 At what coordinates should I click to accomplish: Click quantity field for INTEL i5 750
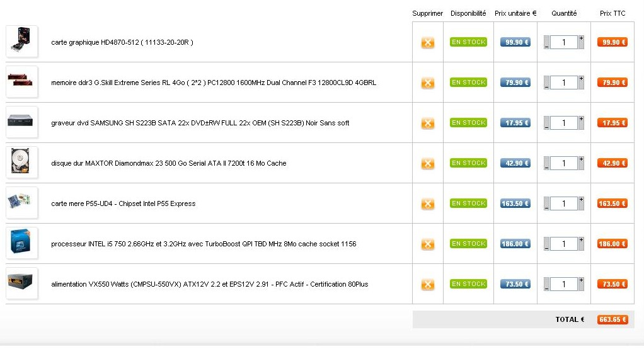click(x=564, y=243)
